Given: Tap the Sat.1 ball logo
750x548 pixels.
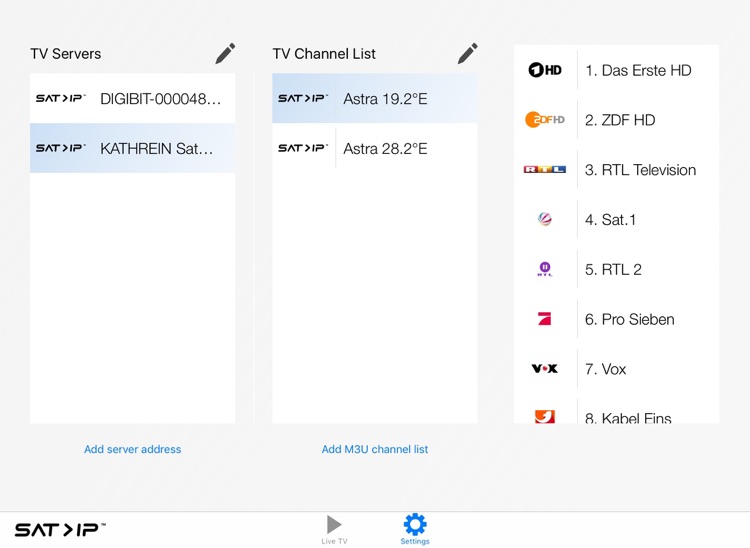Looking at the screenshot, I should tap(545, 219).
